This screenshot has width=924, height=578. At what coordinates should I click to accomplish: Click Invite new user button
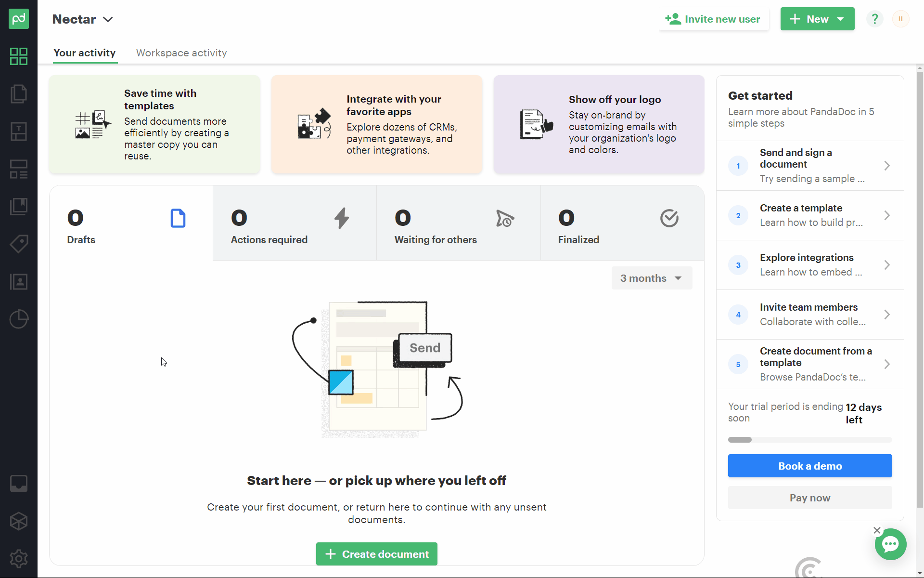tap(713, 19)
